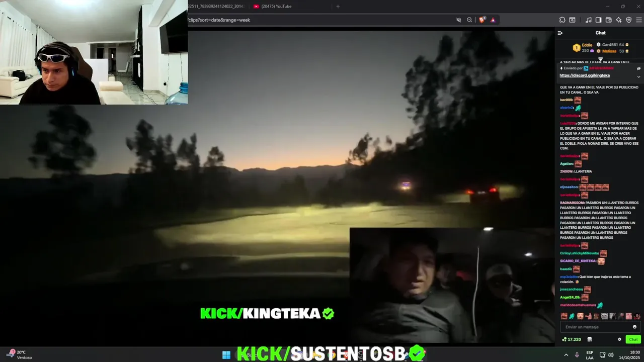Open the Leo AI sparkle icon
The width and height of the screenshot is (644, 362).
click(618, 20)
